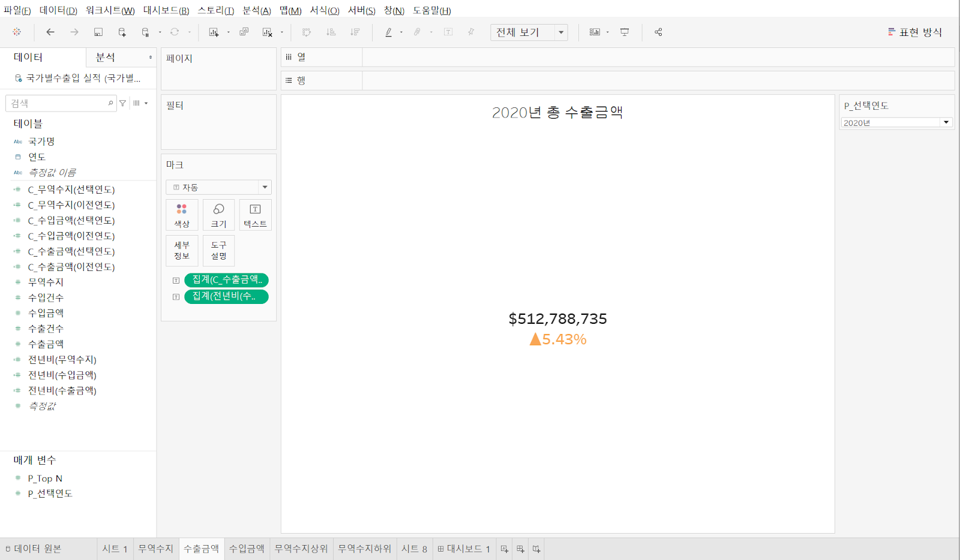Click the new worksheet toolbar icon
Viewport: 960px width, 560px height.
[214, 32]
